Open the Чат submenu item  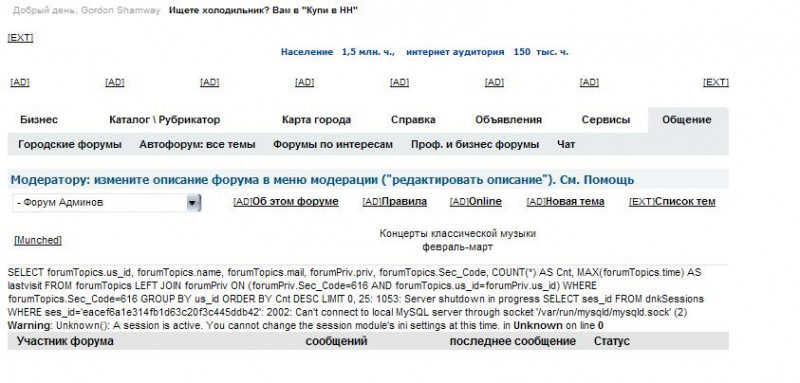[x=566, y=144]
